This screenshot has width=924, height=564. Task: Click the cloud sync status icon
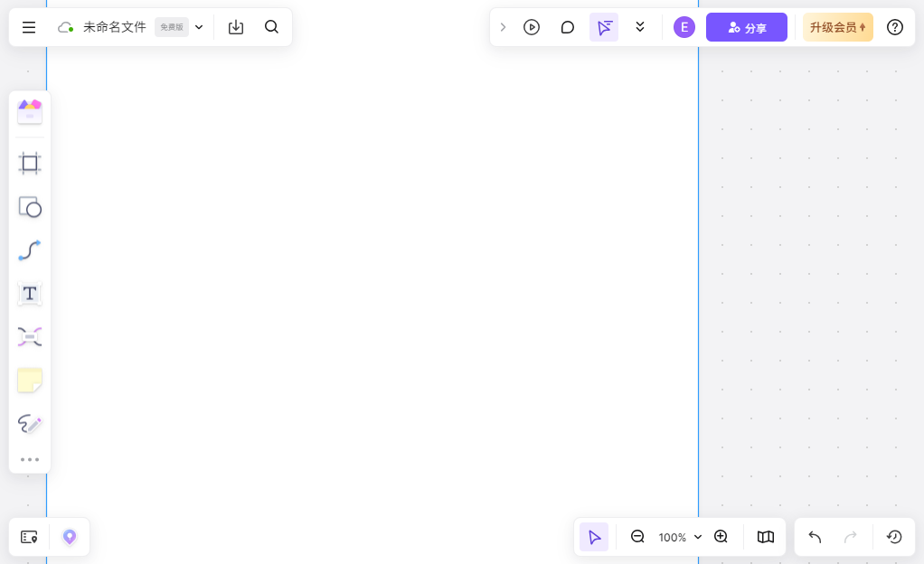(x=65, y=27)
